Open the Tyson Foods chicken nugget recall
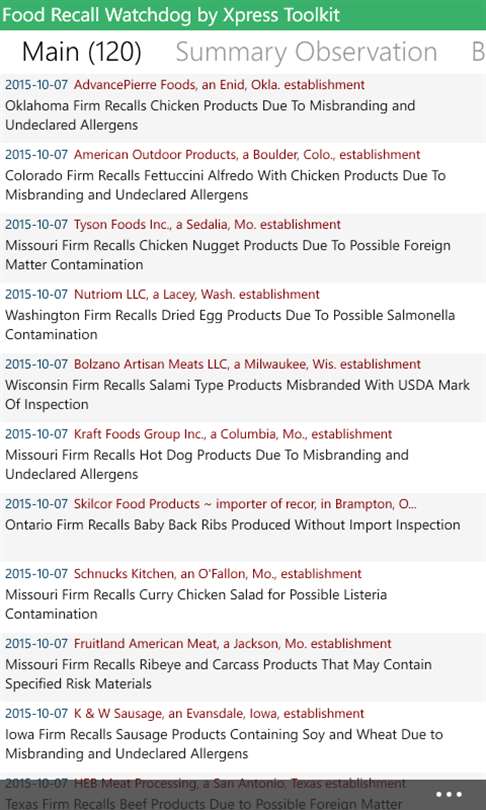This screenshot has width=486, height=810. 243,244
